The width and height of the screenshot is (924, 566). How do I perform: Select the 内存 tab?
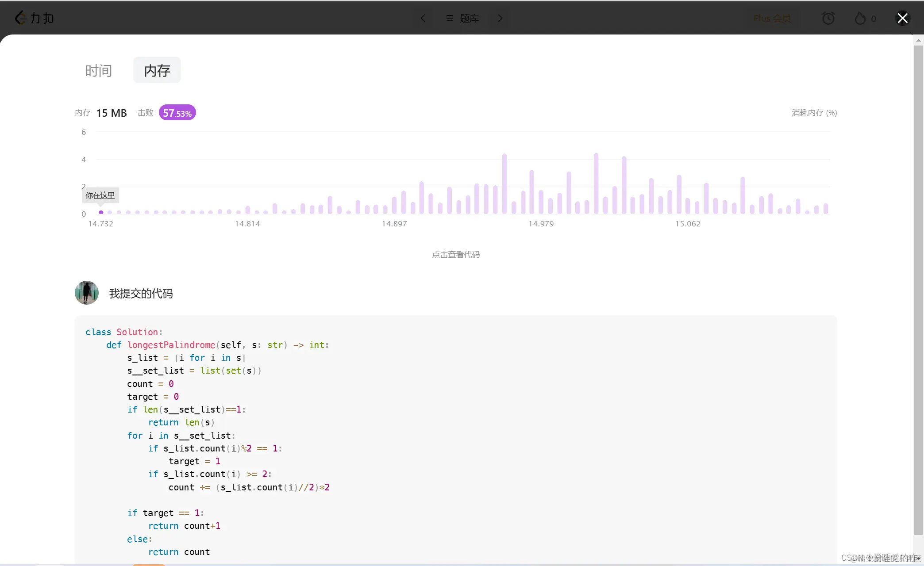[157, 70]
